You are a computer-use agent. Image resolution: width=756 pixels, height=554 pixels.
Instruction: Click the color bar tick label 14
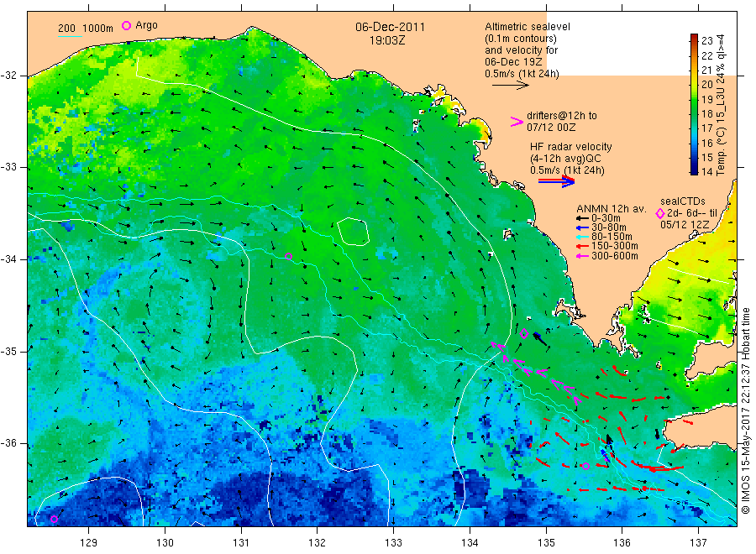[x=706, y=171]
